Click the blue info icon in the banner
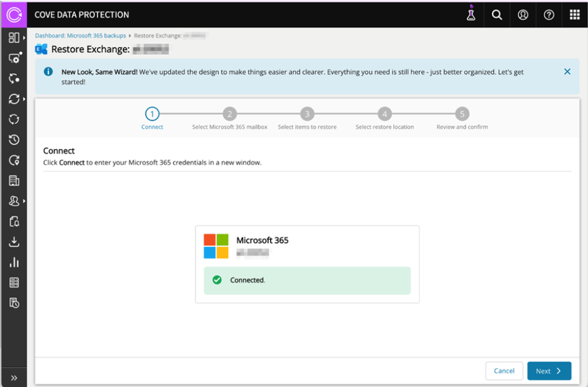Screen dimensions: 588x387 pyautogui.click(x=49, y=71)
